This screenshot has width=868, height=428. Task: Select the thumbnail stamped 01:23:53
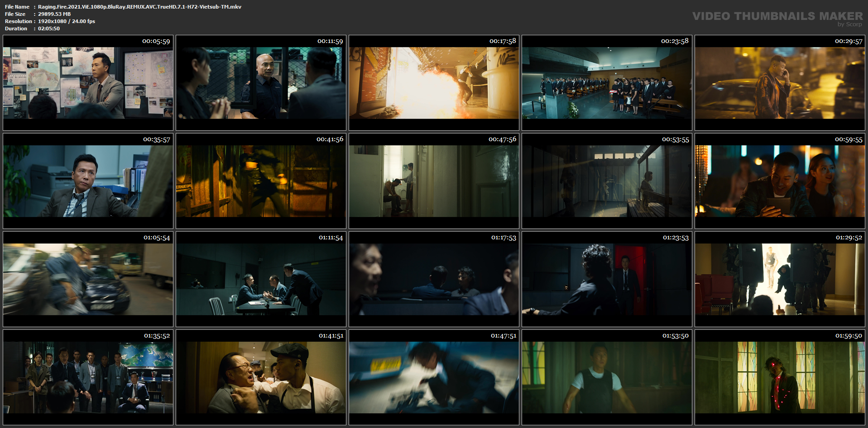(607, 279)
